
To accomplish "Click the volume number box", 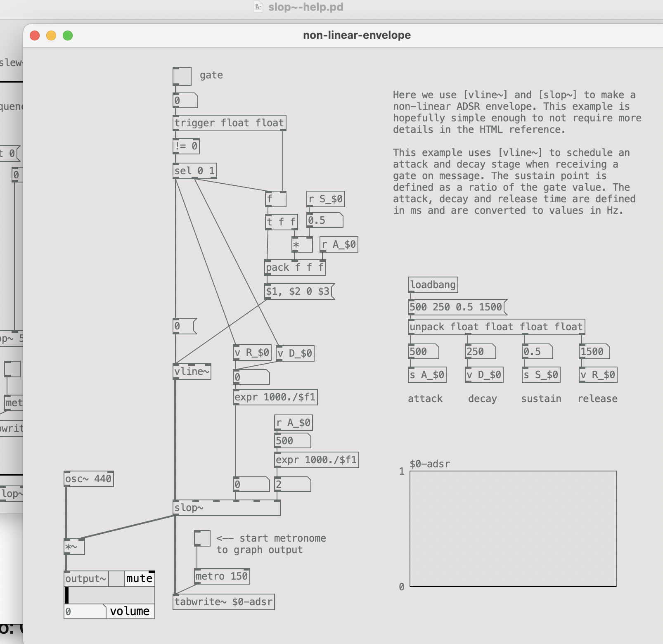I will click(x=85, y=611).
